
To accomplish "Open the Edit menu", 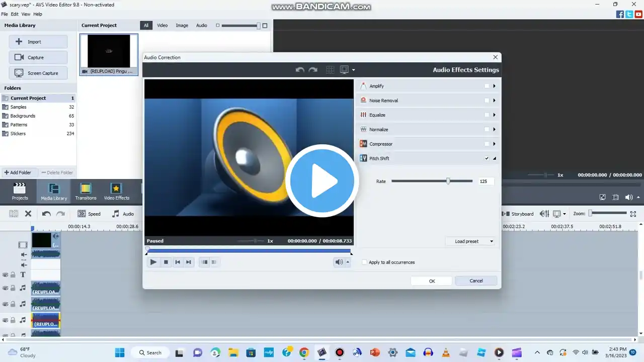I will click(15, 14).
